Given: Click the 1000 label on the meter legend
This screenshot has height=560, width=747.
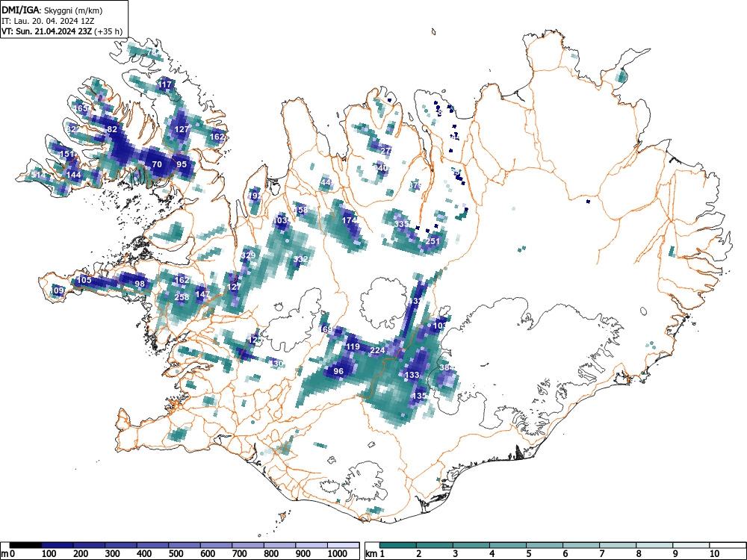Looking at the screenshot, I should [338, 554].
